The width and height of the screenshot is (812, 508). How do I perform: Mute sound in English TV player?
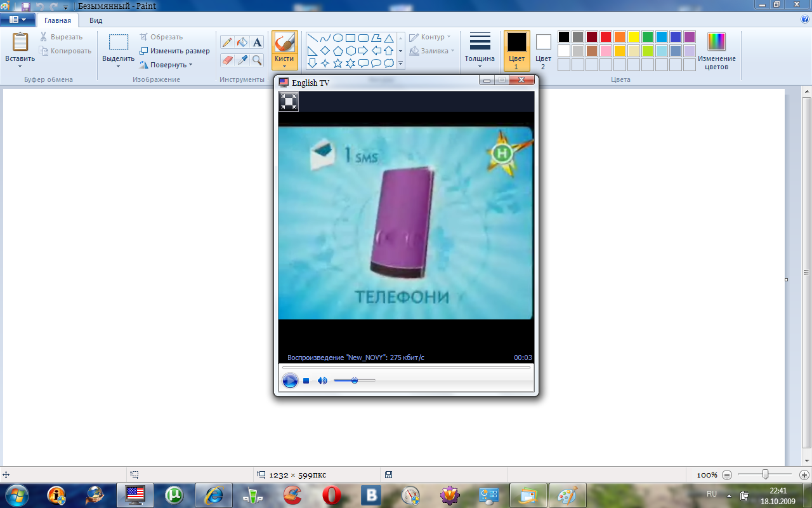click(322, 380)
